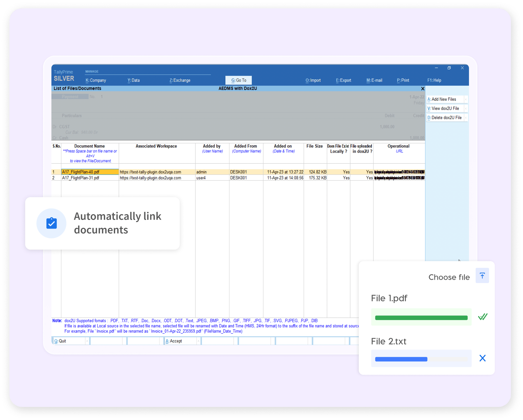Click the File Size column header
Image resolution: width=523 pixels, height=420 pixels.
[x=314, y=146]
